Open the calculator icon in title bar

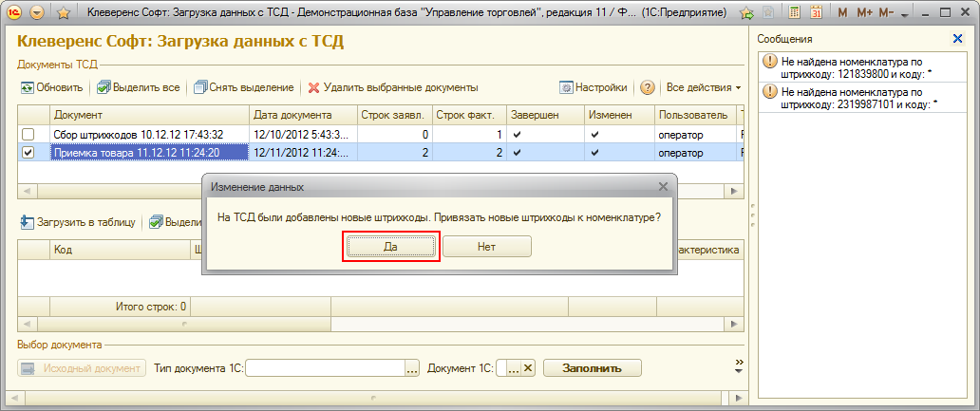(794, 12)
